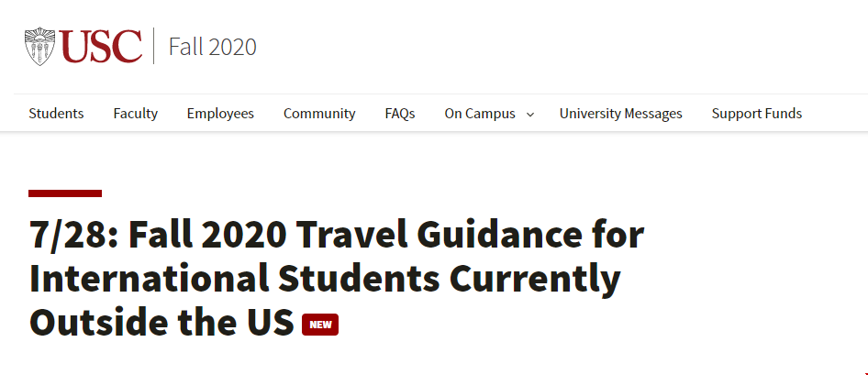
Task: View the FAQs page
Action: point(400,114)
